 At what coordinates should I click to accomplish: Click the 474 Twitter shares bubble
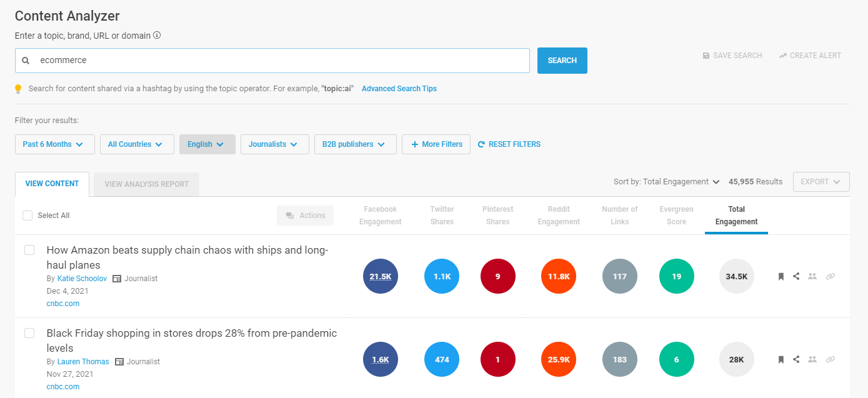(442, 359)
